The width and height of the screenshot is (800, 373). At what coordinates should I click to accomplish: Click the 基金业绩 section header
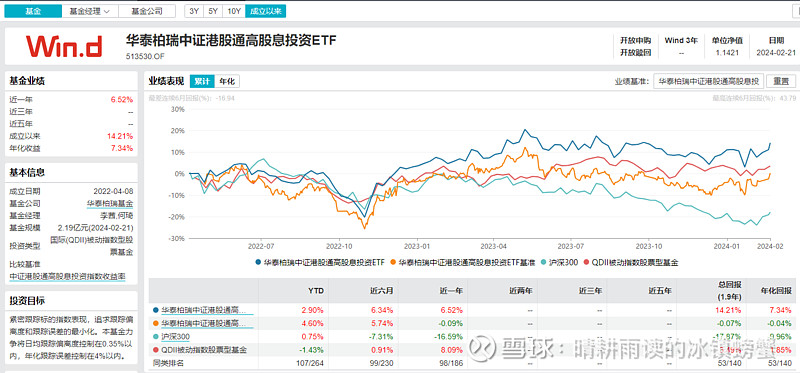[27, 82]
